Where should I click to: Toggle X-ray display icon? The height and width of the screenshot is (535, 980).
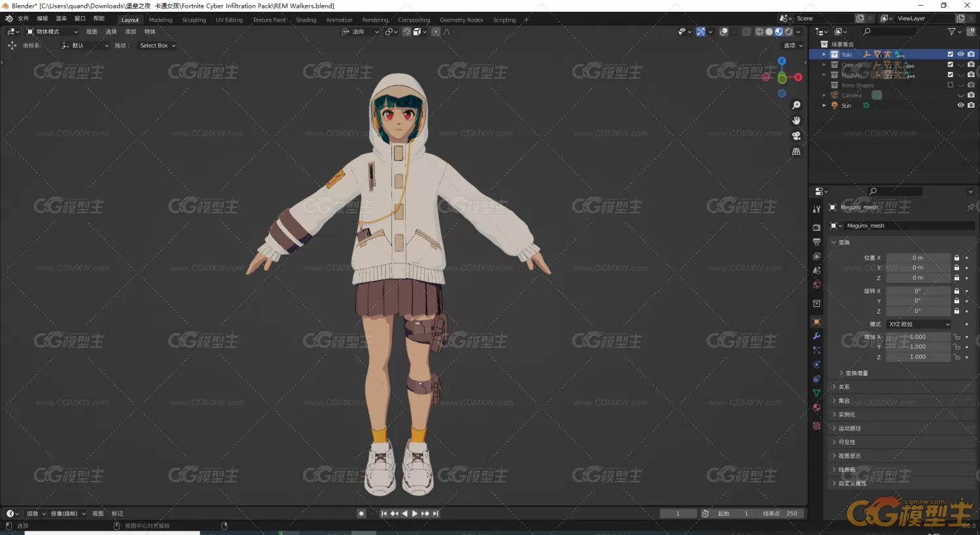pyautogui.click(x=746, y=31)
